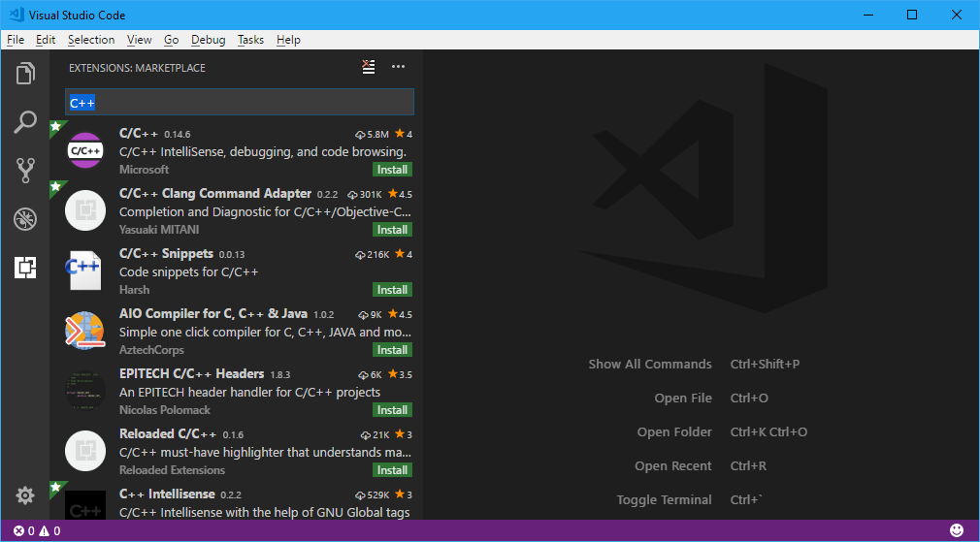This screenshot has height=542, width=980.
Task: Click the 5.8M download count
Action: pyautogui.click(x=372, y=134)
